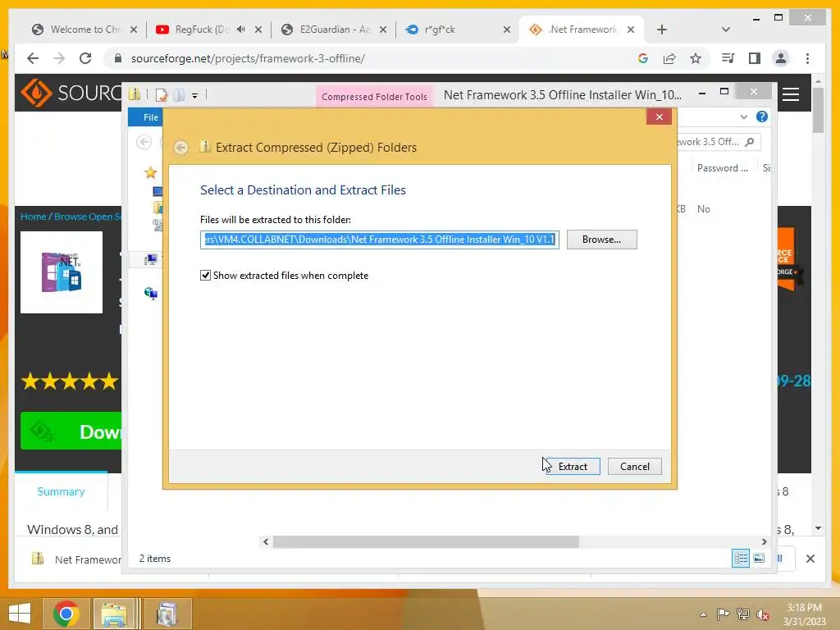Viewport: 840px width, 630px height.
Task: Click the Properties icon in Explorer title bar
Action: [x=162, y=95]
